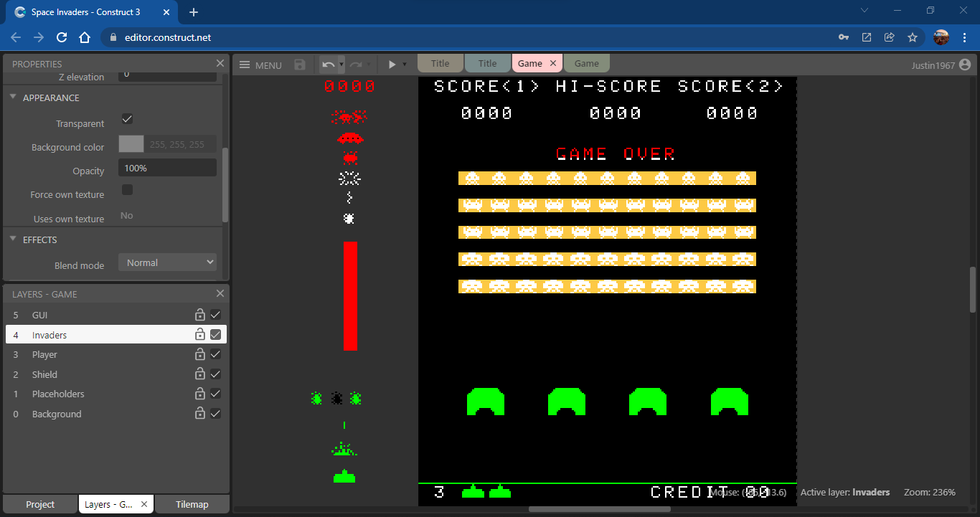Open the editor MENU button
980x517 pixels.
(x=260, y=65)
